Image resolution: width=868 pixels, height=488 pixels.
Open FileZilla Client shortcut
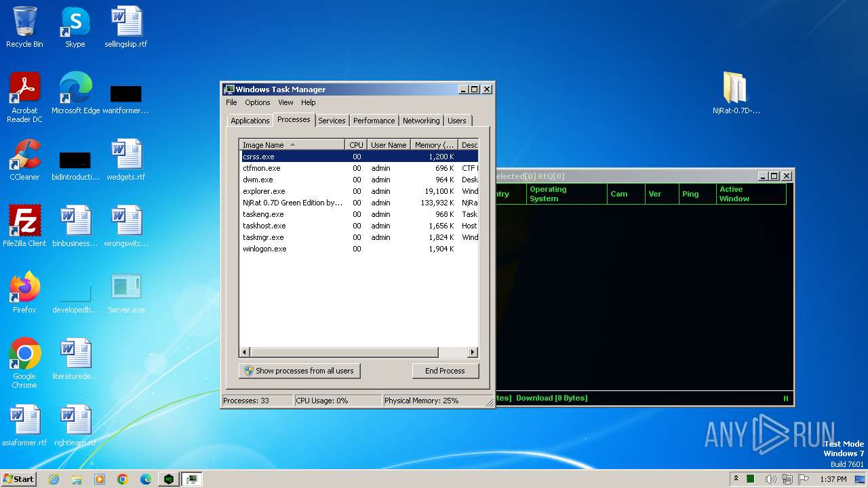[x=24, y=226]
